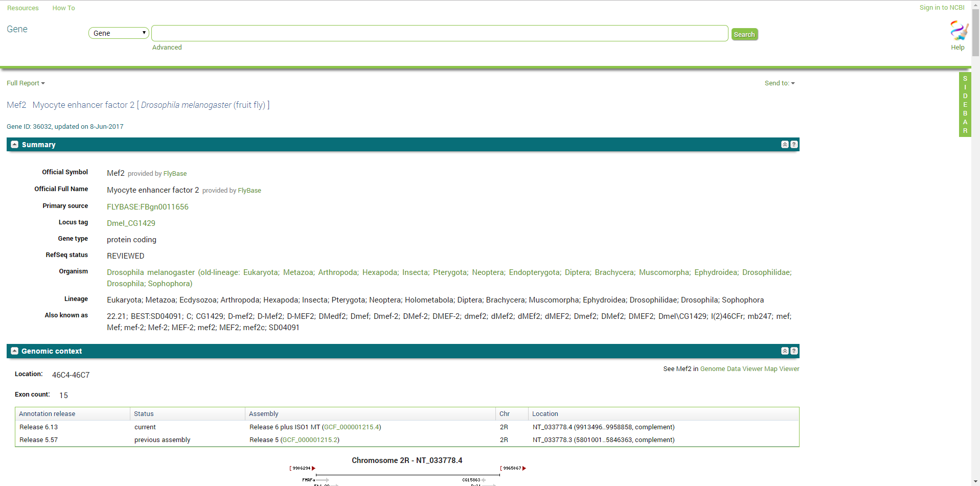Click the Chromosome 2R - NT_033778.4 title
Screen dimensions: 980x486
[x=407, y=460]
